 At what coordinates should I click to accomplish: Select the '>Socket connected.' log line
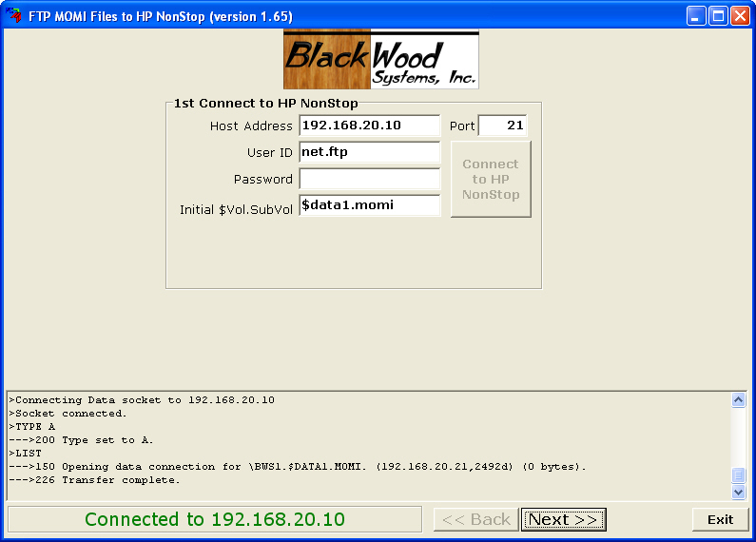click(68, 414)
